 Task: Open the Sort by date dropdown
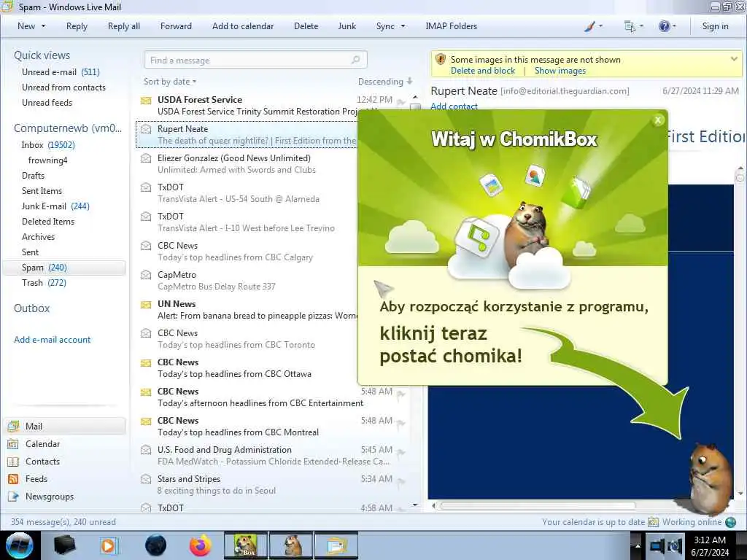[x=170, y=82]
